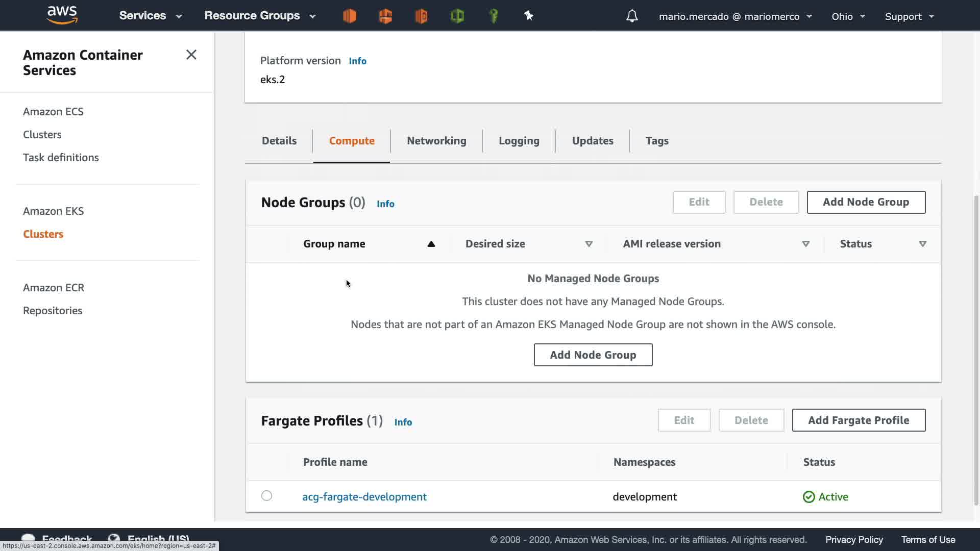Viewport: 980px width, 551px height.
Task: Click the green cube shortcut icon
Action: coord(457,16)
